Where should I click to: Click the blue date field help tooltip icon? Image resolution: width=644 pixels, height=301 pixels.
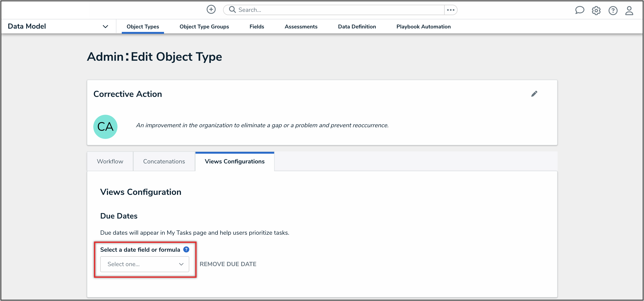186,249
